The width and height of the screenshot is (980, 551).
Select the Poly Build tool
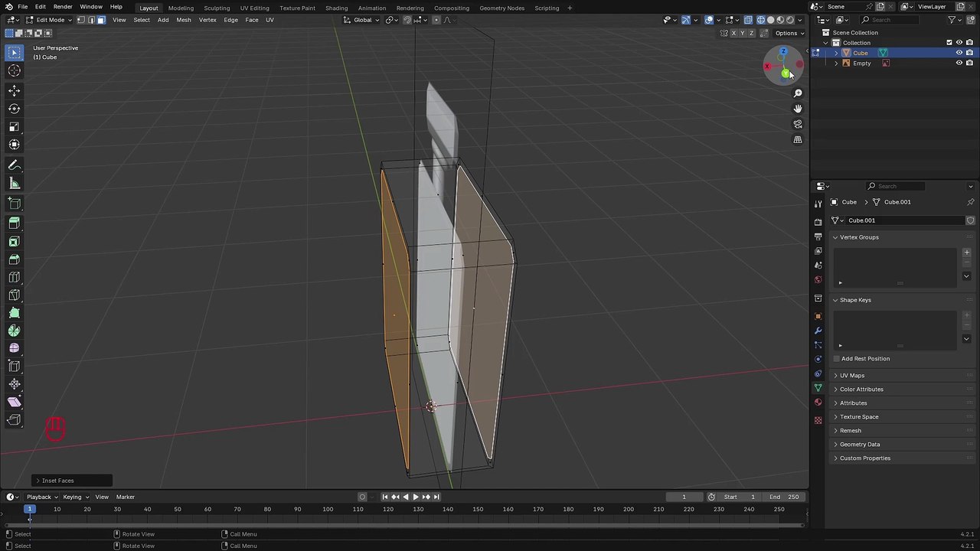click(14, 312)
